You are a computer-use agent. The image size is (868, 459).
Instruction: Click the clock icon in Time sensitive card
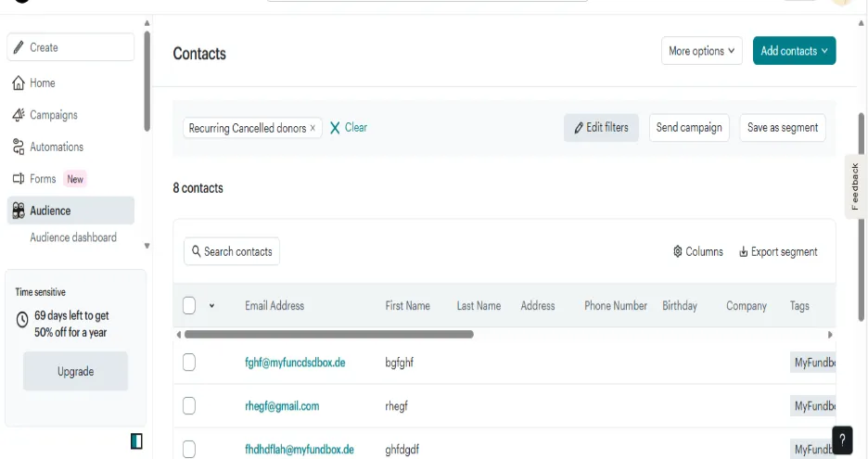coord(22,320)
